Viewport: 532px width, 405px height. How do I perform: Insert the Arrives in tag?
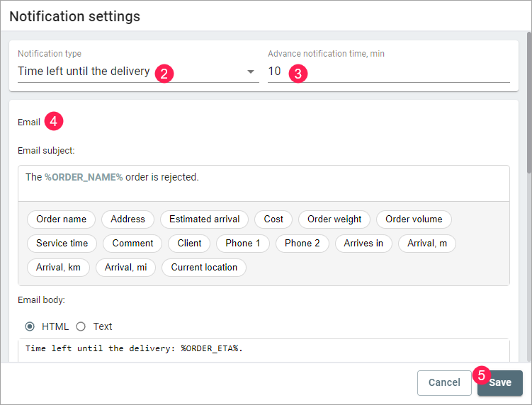(x=363, y=244)
